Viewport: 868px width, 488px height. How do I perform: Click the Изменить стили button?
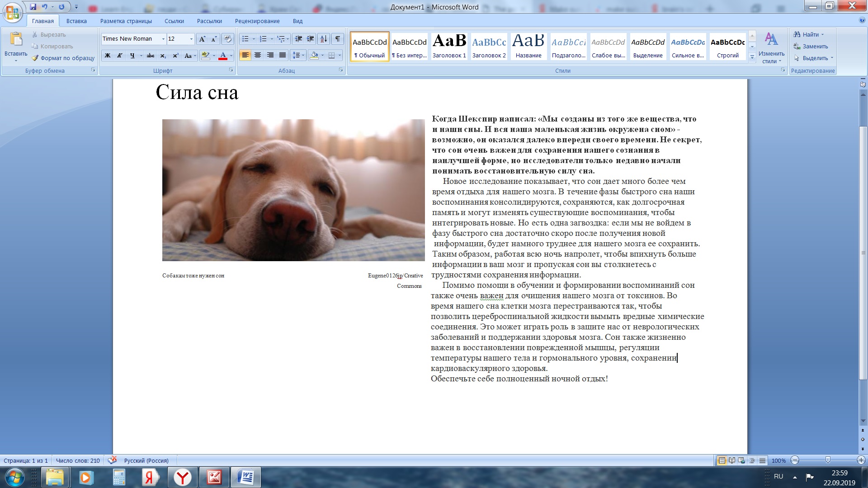(x=771, y=48)
